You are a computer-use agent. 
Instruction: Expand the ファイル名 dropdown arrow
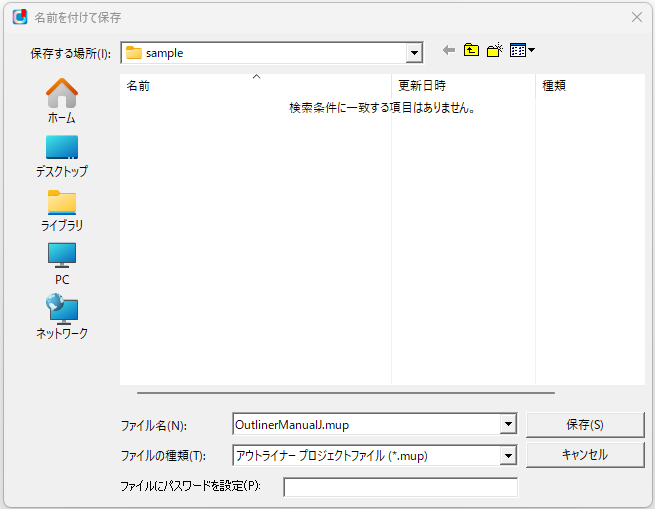pos(508,425)
